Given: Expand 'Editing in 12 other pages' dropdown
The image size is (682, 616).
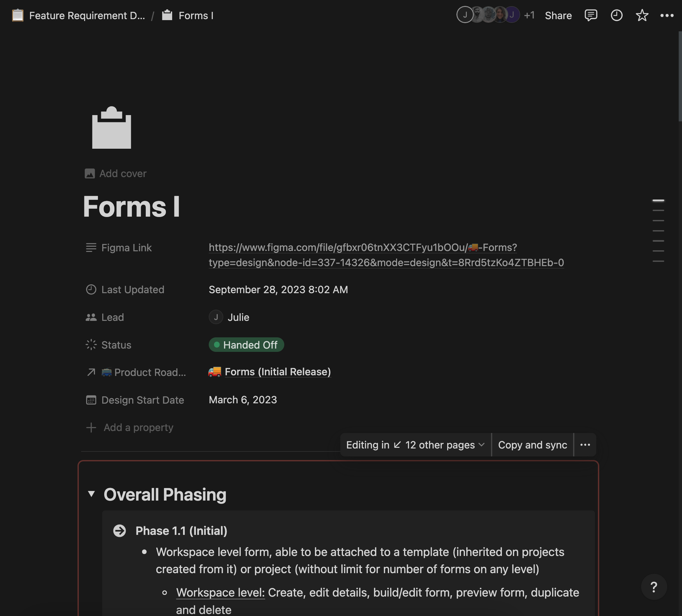Looking at the screenshot, I should (416, 445).
